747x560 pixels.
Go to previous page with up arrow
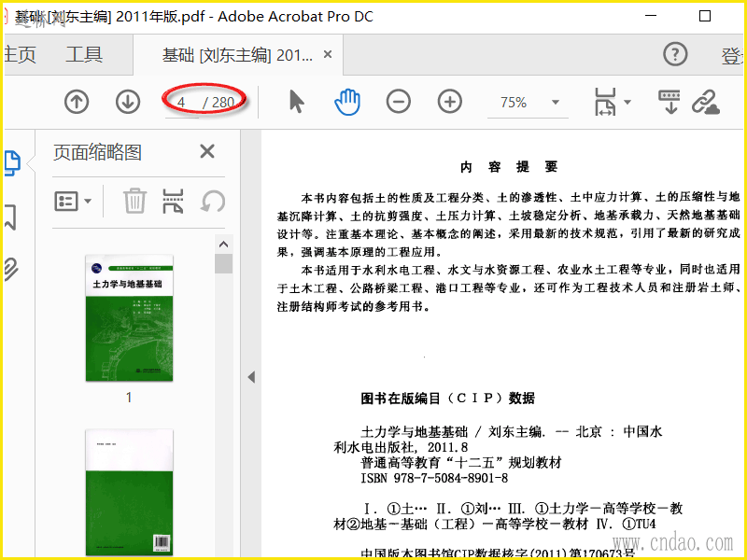(x=77, y=102)
